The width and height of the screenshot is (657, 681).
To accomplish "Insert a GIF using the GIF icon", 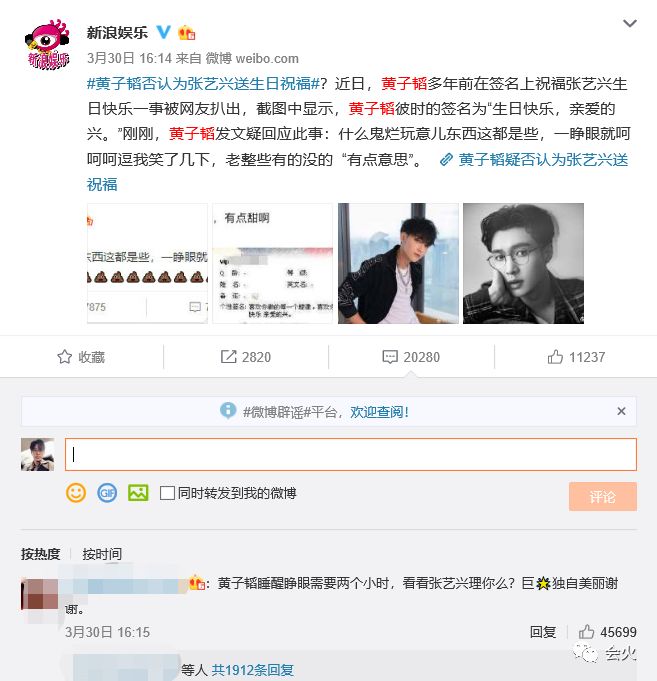I will pyautogui.click(x=107, y=493).
